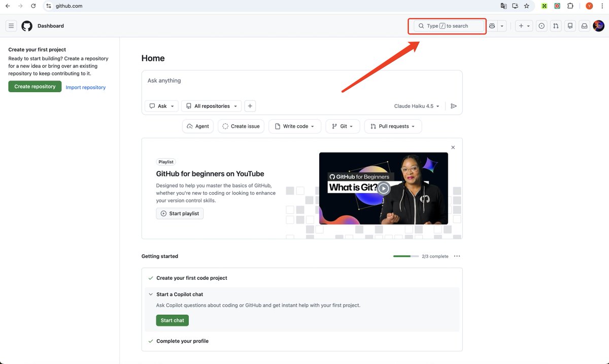Click the green Start chat button
This screenshot has height=364, width=609.
pos(173,320)
